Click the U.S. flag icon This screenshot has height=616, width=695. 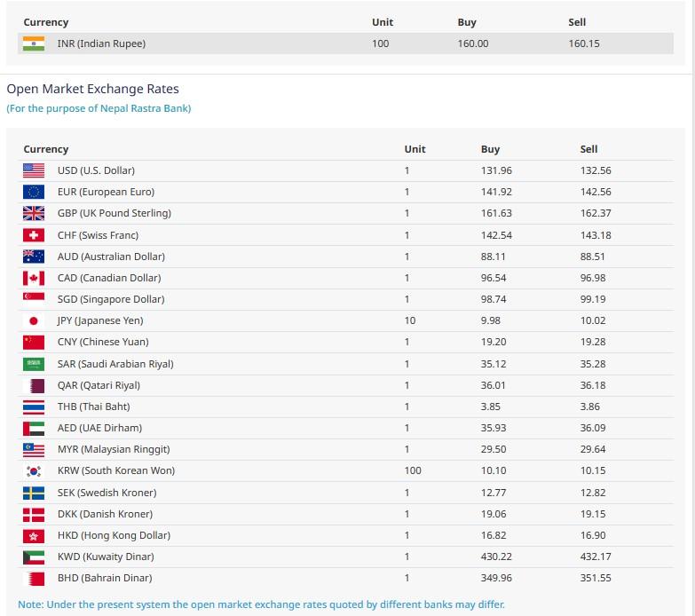point(33,170)
